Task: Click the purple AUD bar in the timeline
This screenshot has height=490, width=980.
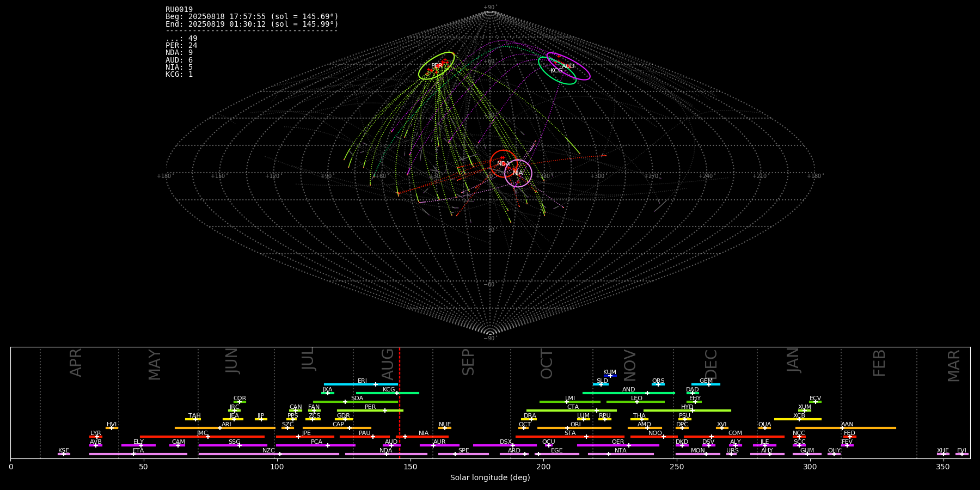Action: [391, 445]
